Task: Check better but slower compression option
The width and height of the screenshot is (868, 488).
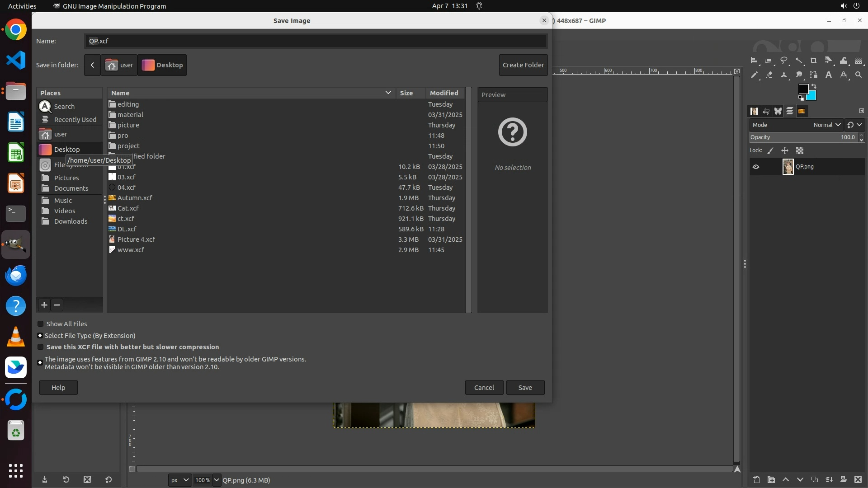Action: 41,347
